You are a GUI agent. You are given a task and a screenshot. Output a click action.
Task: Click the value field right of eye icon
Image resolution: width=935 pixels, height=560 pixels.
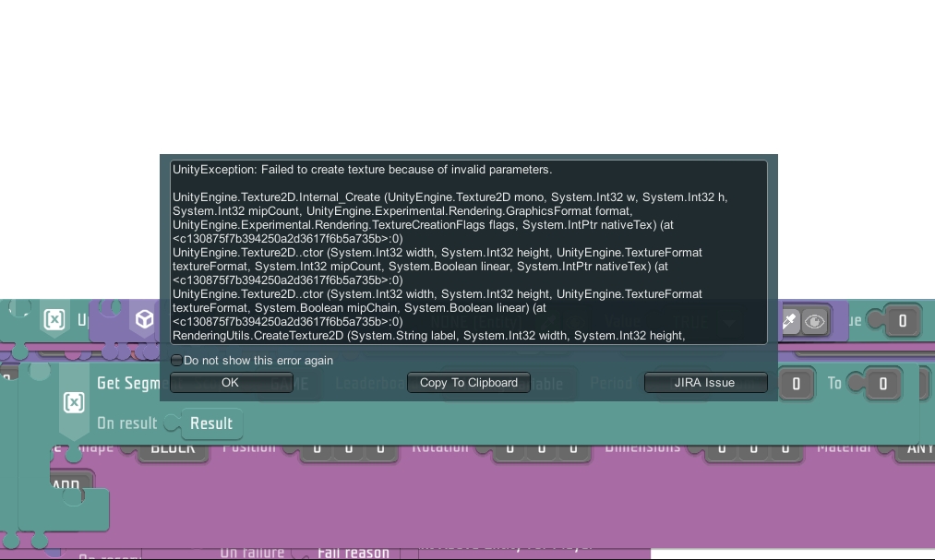tap(903, 321)
